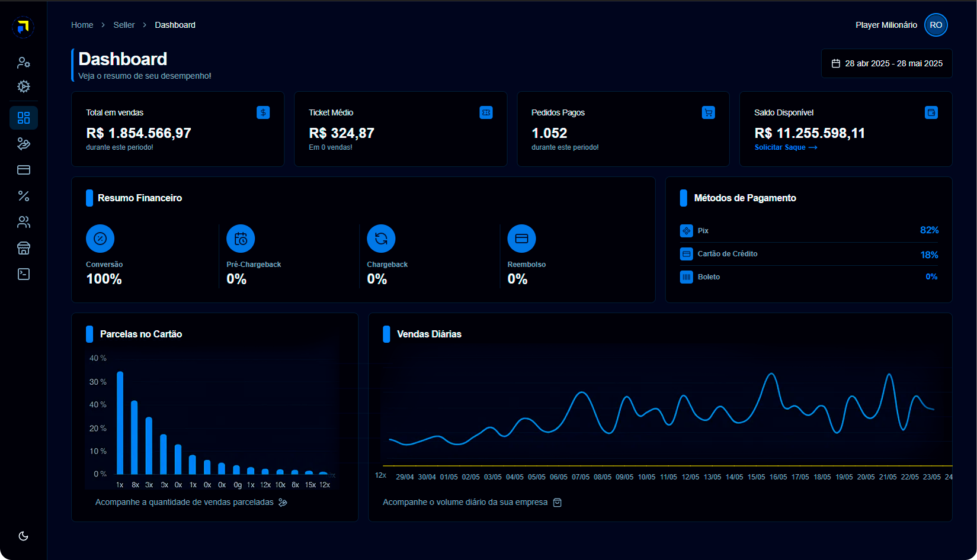The width and height of the screenshot is (977, 560).
Task: Toggle dark mode with the moon icon
Action: (24, 536)
